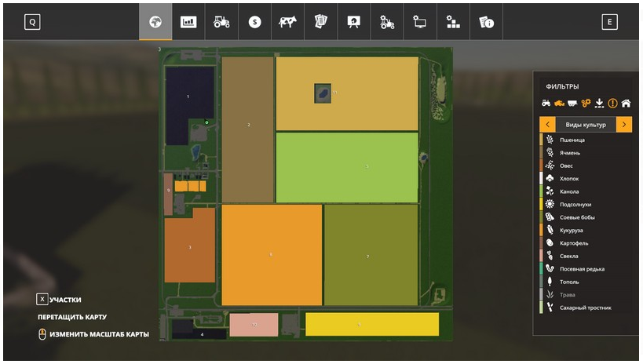This screenshot has height=364, width=643.
Task: Click the ФИЛЬТРЫ panel heading
Action: click(x=562, y=86)
